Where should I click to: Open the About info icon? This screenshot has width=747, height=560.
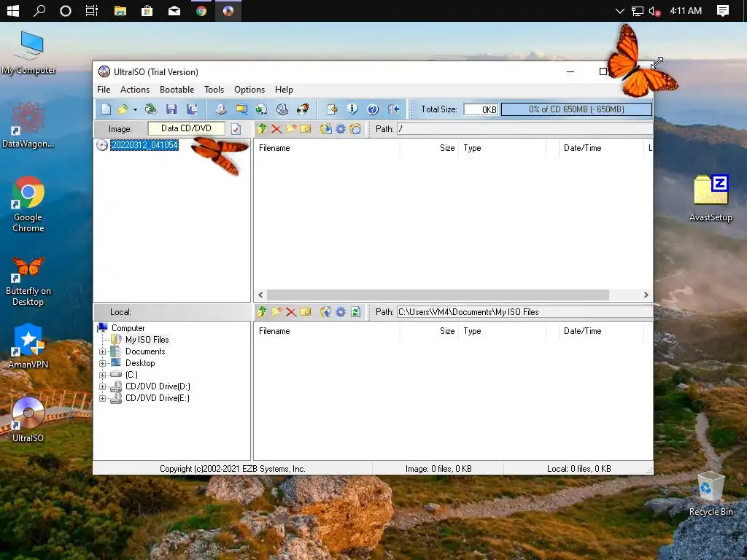pos(352,109)
